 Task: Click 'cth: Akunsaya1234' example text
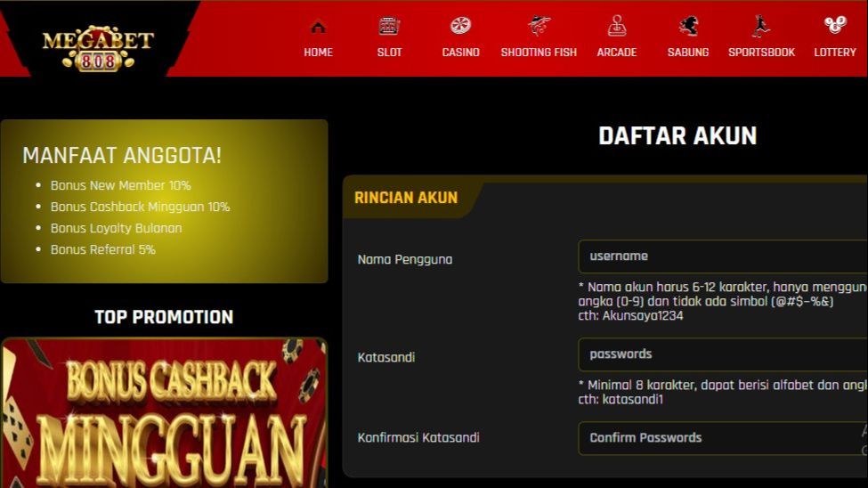click(630, 316)
